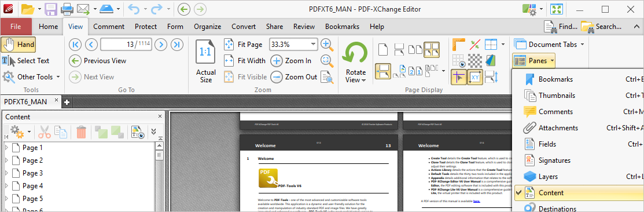Click the Zoom In plus icon
The image size is (644, 212).
coord(277,61)
